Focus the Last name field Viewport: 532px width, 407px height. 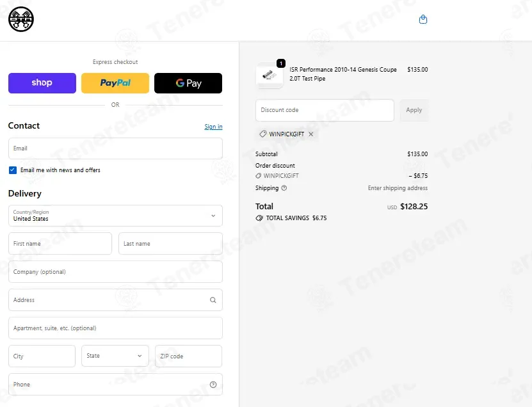point(170,244)
